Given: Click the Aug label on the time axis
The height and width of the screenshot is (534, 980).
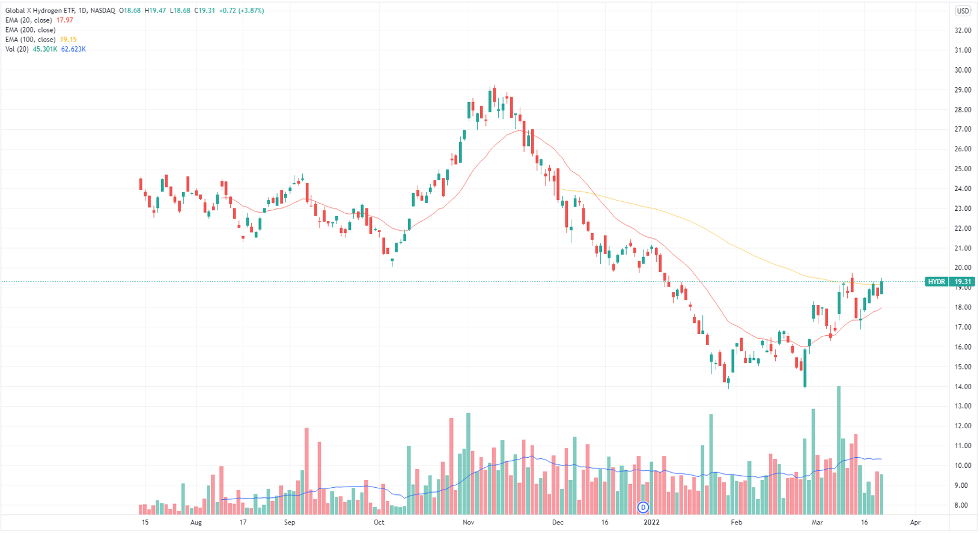Looking at the screenshot, I should [x=195, y=523].
